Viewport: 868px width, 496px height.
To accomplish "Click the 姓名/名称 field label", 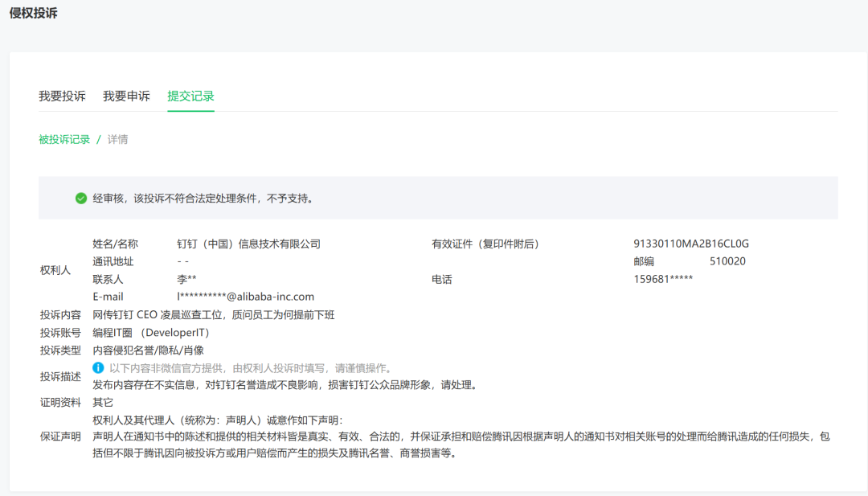I will pyautogui.click(x=115, y=244).
